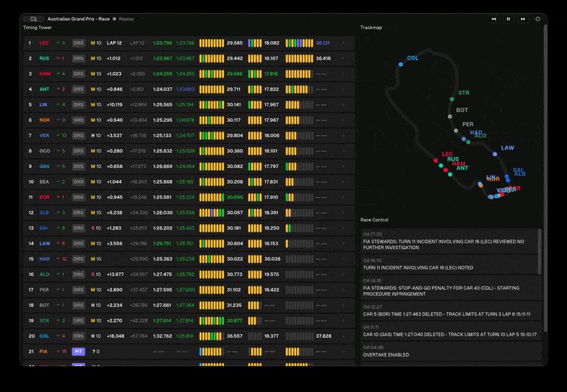Open car 10 GAS time deleted message

[451, 331]
